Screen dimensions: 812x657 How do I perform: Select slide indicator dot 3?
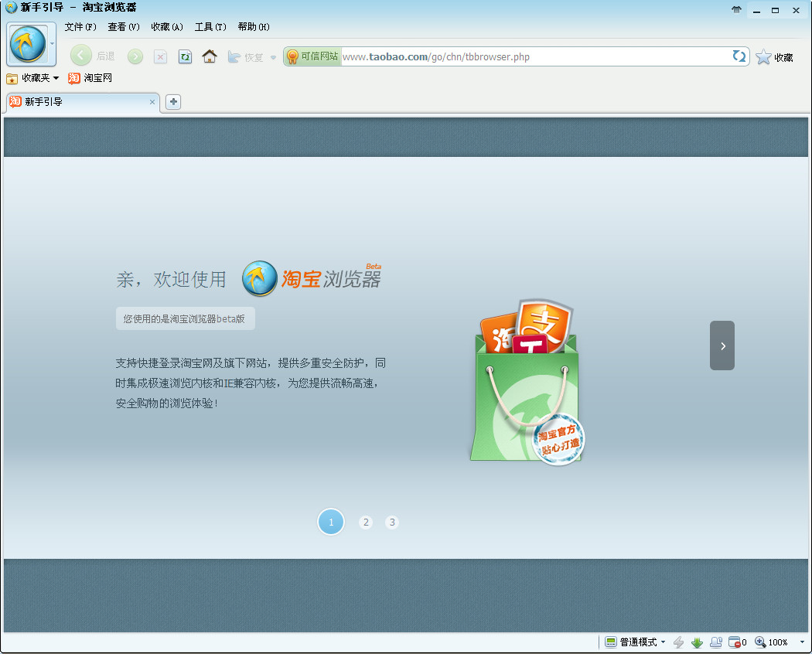(x=392, y=522)
